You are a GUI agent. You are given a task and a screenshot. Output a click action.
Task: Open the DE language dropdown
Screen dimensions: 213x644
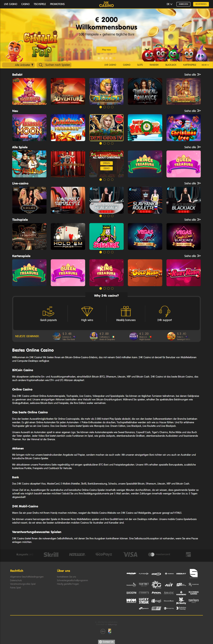point(170,4)
